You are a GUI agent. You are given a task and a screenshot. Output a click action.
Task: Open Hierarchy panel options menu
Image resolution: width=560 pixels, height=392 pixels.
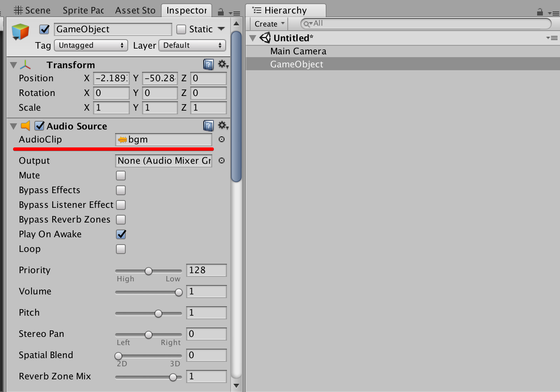point(553,13)
